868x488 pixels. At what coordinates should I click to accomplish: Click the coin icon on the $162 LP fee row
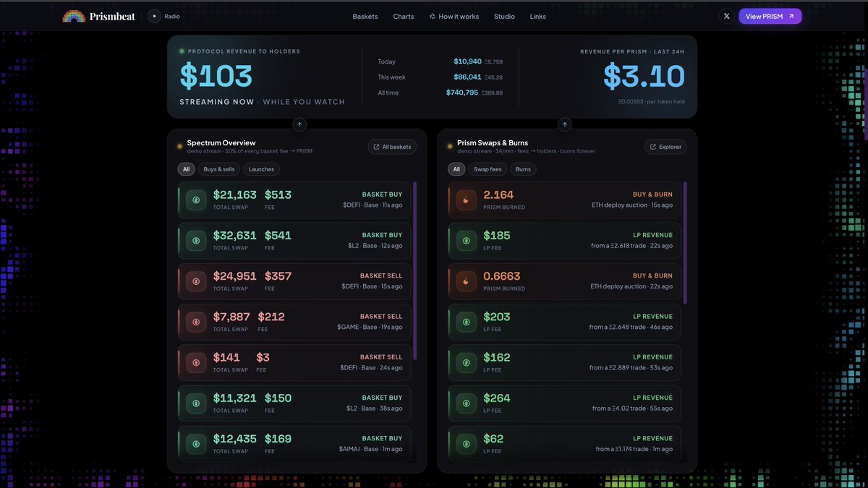tap(467, 362)
